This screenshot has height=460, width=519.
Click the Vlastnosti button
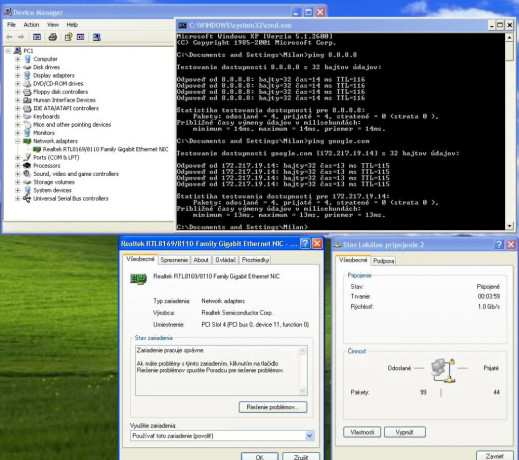(362, 432)
